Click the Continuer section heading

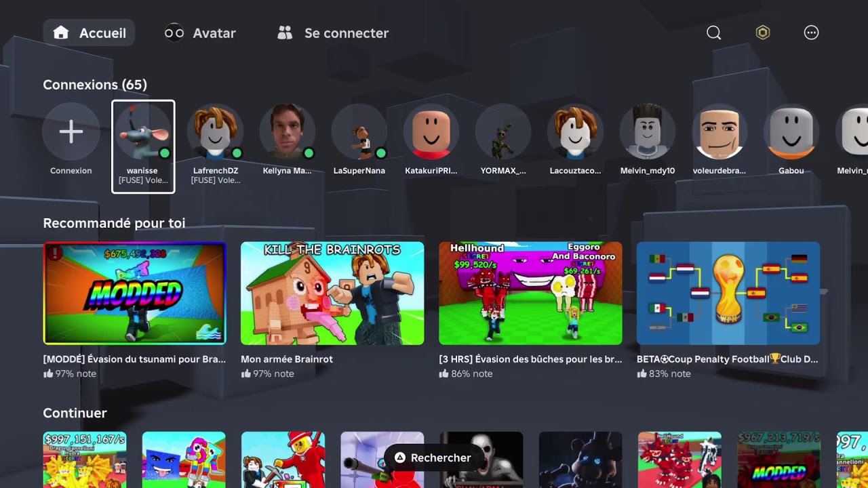(x=75, y=413)
